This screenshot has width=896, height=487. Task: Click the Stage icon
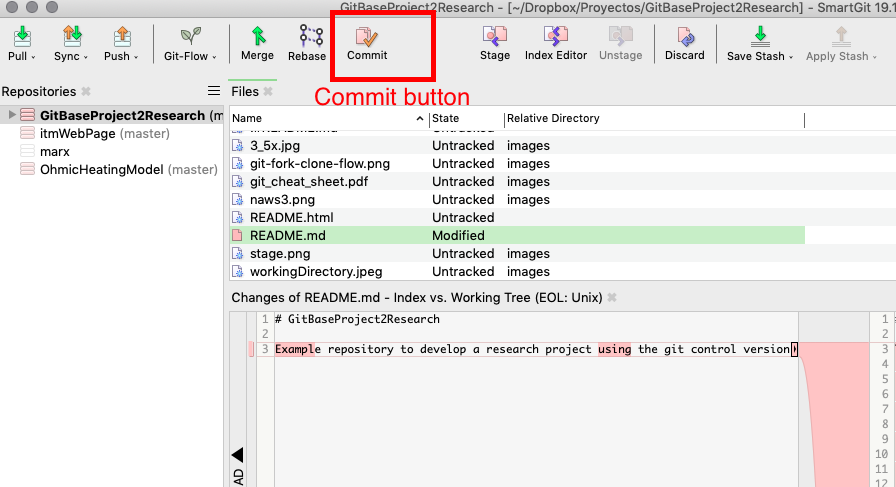point(495,37)
